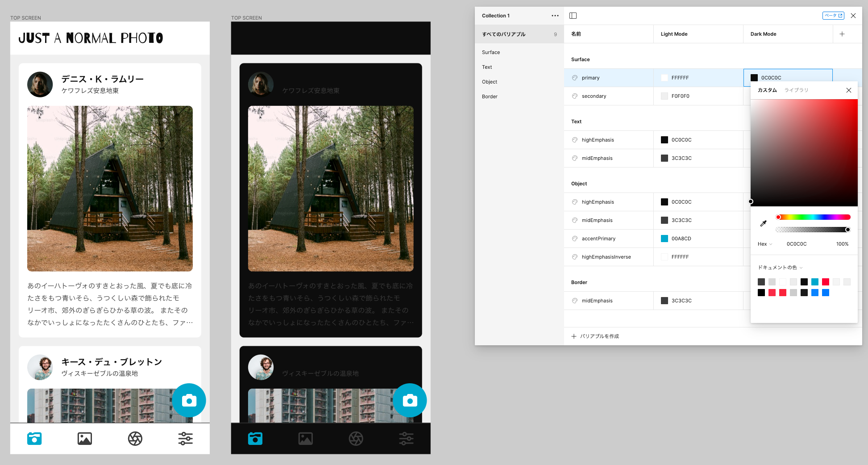Click the バリアブルを作成 create variable button
The height and width of the screenshot is (465, 868).
click(x=595, y=336)
